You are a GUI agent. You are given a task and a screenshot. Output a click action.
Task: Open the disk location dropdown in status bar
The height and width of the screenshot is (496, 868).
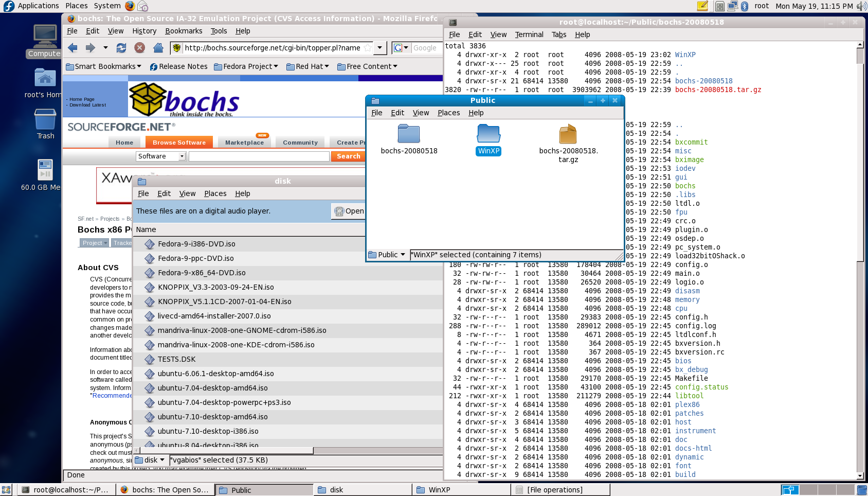pyautogui.click(x=150, y=460)
